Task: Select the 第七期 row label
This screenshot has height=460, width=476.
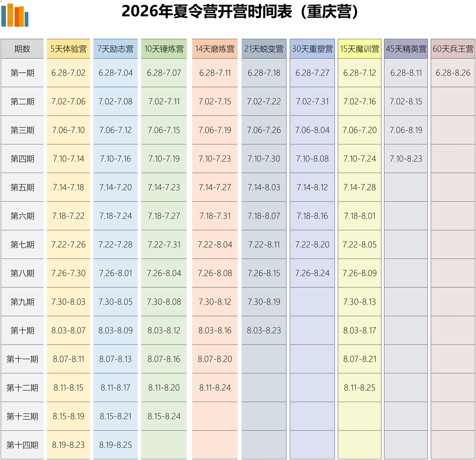Action: tap(22, 244)
